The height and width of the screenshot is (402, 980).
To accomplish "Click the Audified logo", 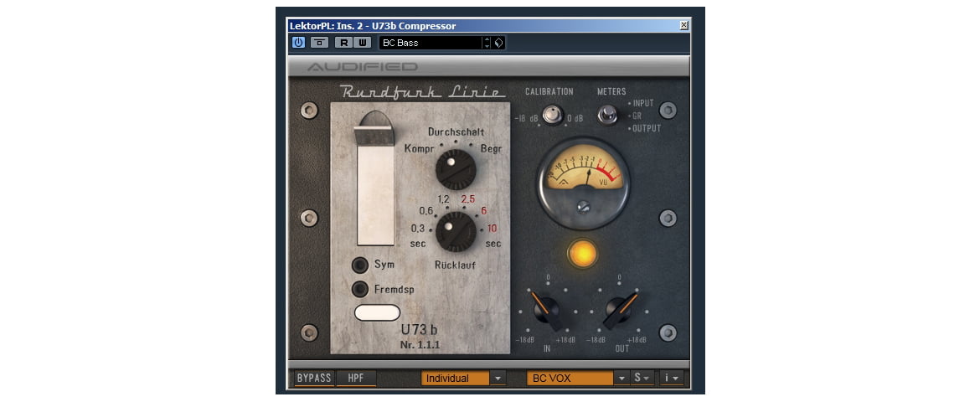I will point(362,66).
